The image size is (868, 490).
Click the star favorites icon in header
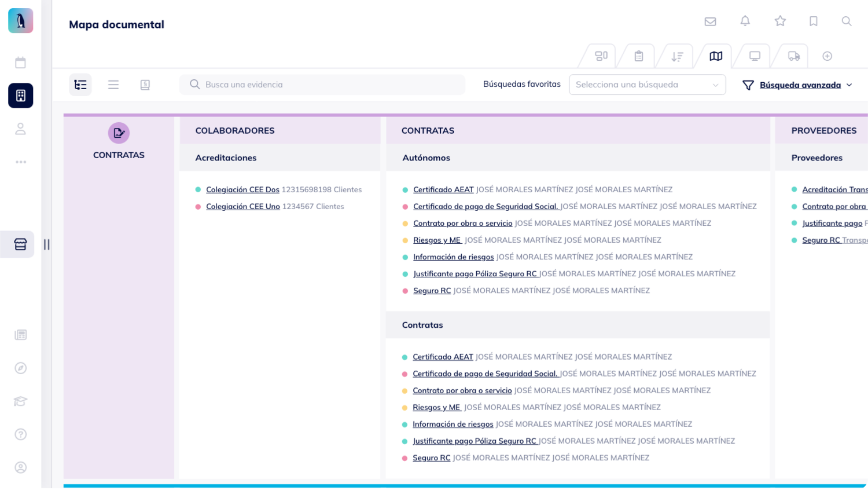(x=780, y=21)
